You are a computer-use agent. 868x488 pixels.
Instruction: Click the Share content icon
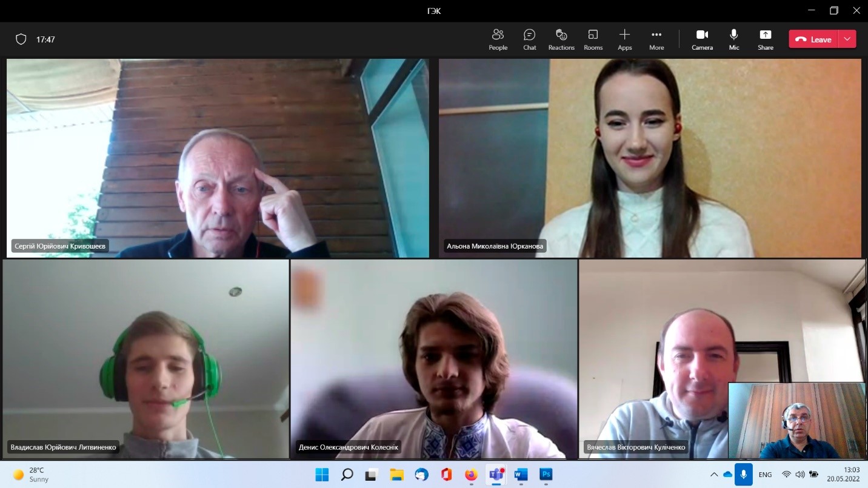(765, 39)
